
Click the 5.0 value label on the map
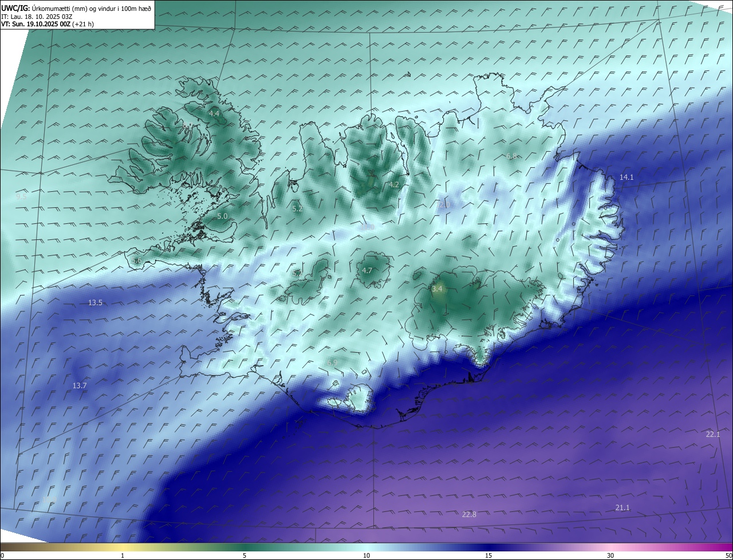click(x=223, y=216)
